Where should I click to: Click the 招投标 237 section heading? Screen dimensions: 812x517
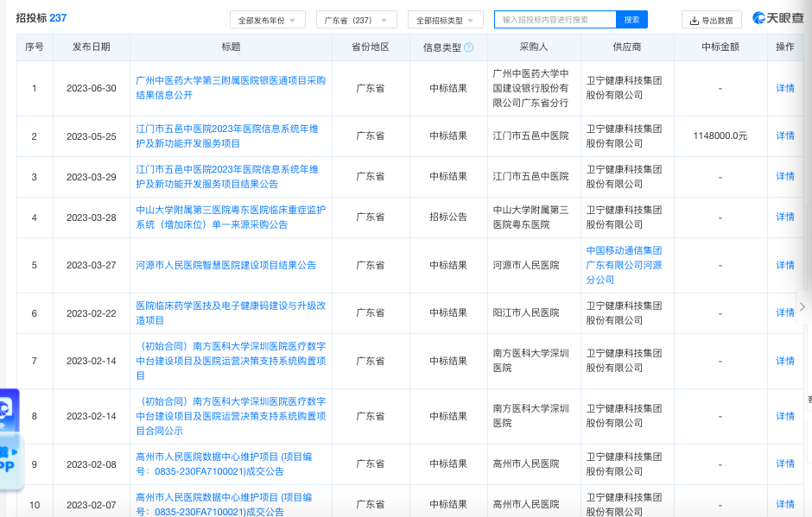(x=41, y=18)
